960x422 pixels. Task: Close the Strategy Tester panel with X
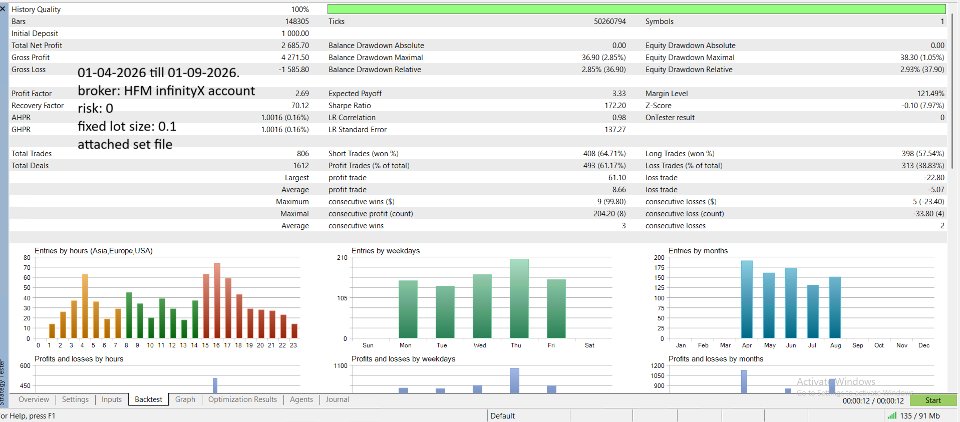click(4, 9)
